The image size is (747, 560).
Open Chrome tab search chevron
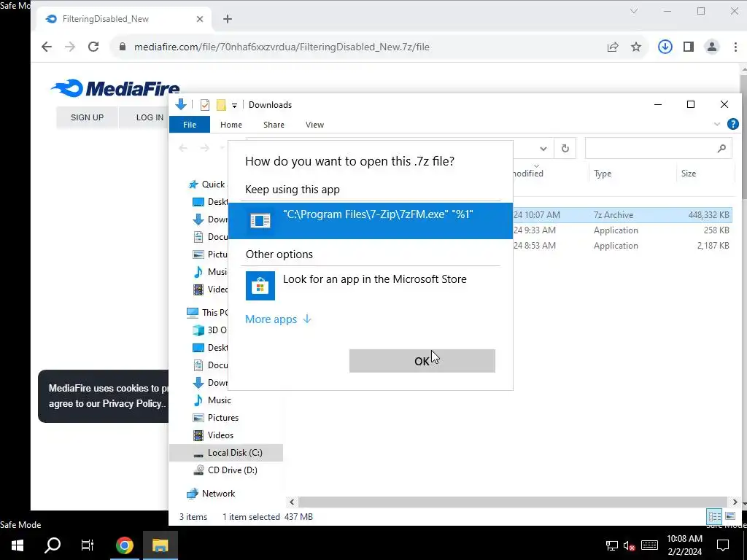click(634, 11)
